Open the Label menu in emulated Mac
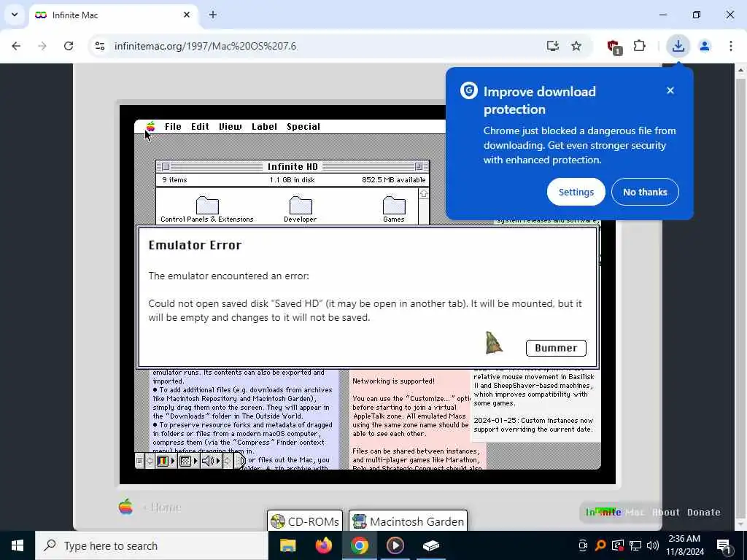The height and width of the screenshot is (560, 747). coord(264,127)
